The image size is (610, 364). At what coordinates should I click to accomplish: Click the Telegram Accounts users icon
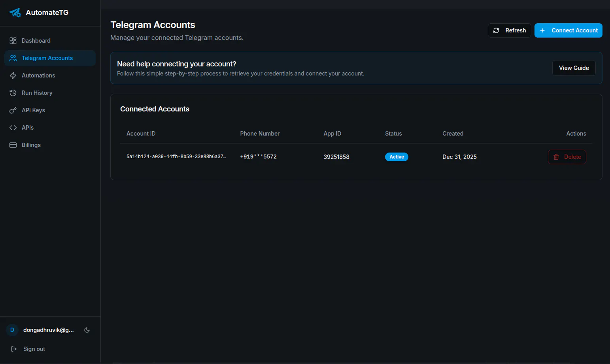click(13, 58)
